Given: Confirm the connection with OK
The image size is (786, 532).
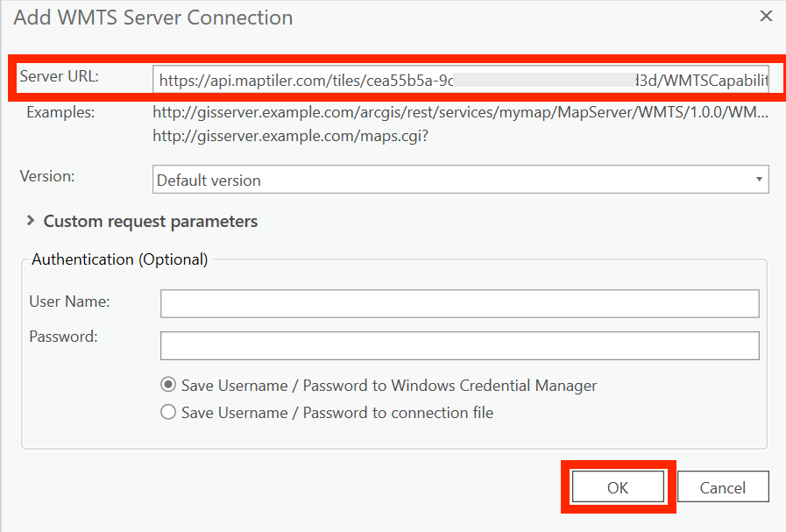Looking at the screenshot, I should (x=618, y=488).
